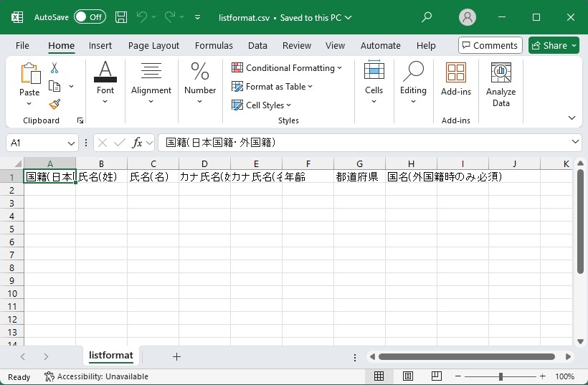
Task: Click the zoom slider handle
Action: pyautogui.click(x=501, y=376)
